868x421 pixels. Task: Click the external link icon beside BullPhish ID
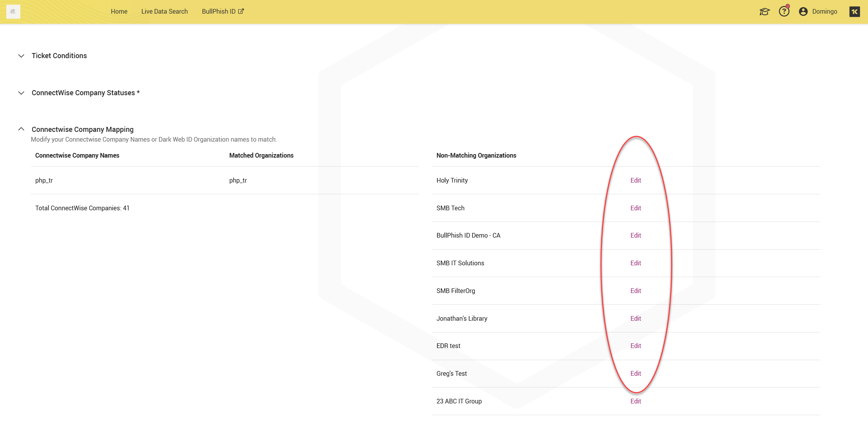pyautogui.click(x=241, y=11)
